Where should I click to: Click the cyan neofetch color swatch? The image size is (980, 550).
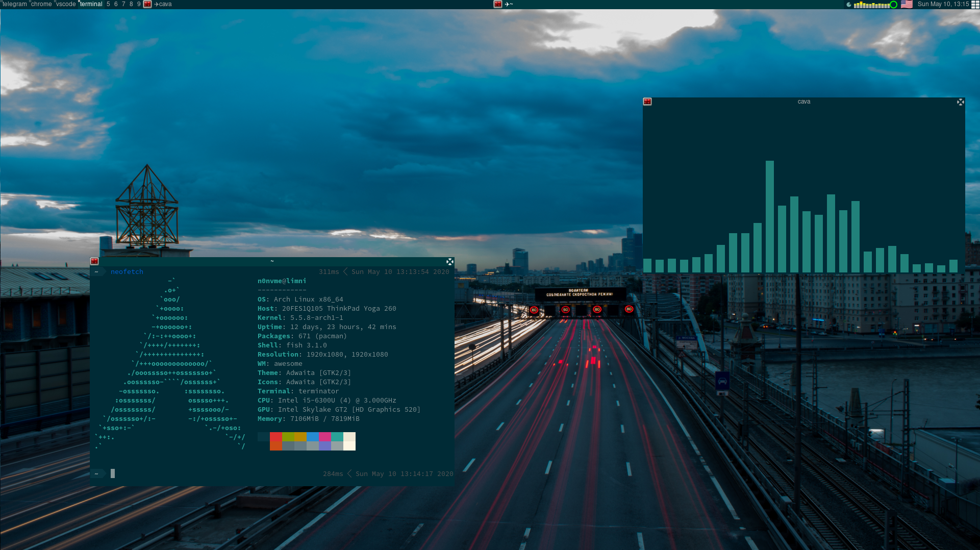click(x=337, y=437)
